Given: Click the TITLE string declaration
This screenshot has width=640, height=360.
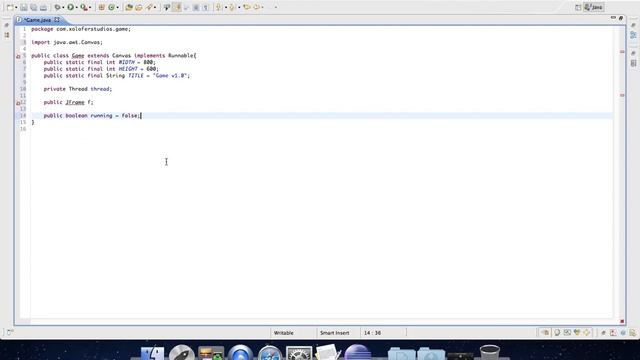Looking at the screenshot, I should pyautogui.click(x=117, y=76).
